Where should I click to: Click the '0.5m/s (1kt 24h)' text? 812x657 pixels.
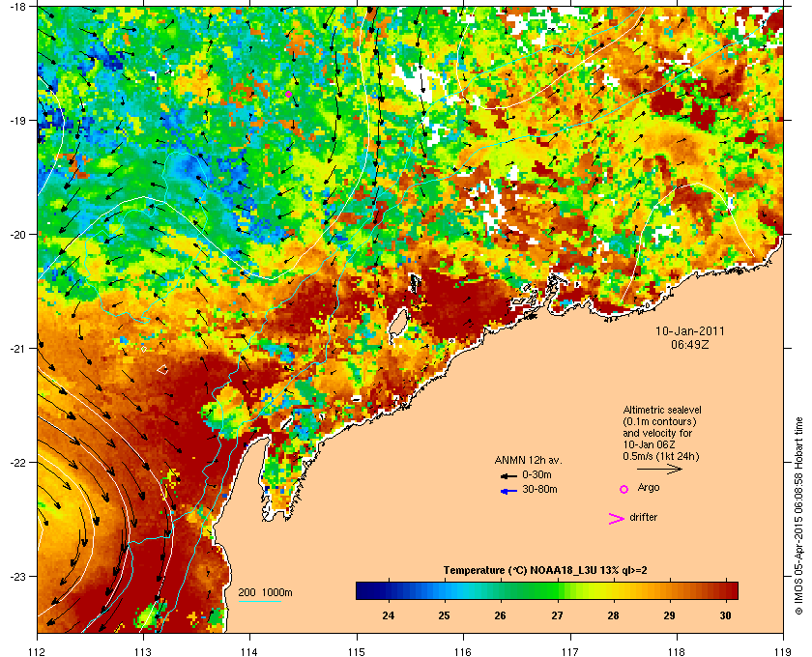click(x=661, y=457)
